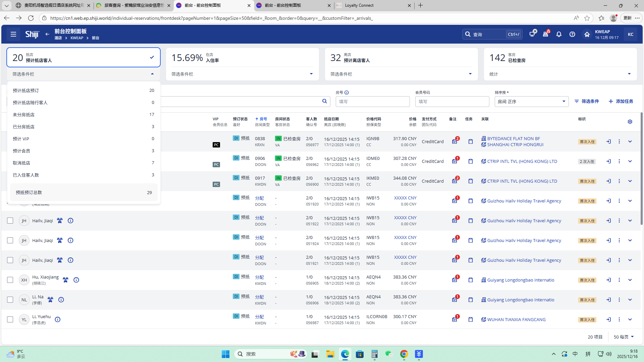Click the home icon beside KWEAP

(587, 34)
